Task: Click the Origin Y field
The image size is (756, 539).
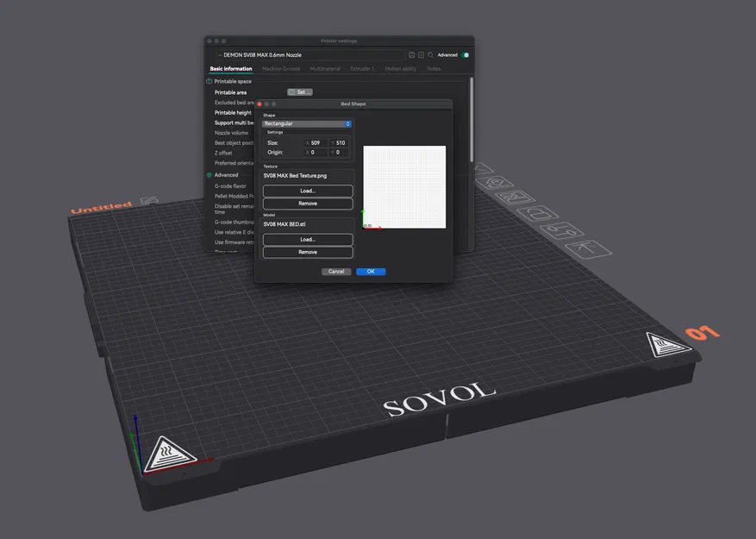Action: (340, 153)
